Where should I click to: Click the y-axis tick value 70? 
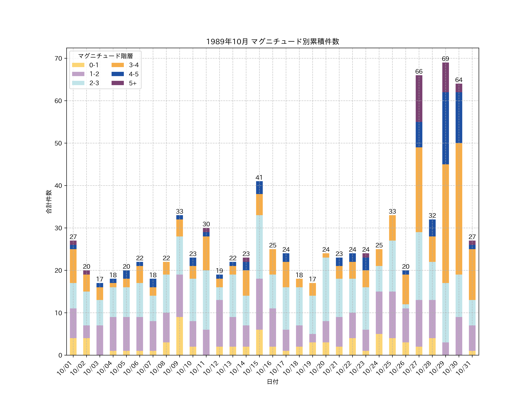[58, 58]
